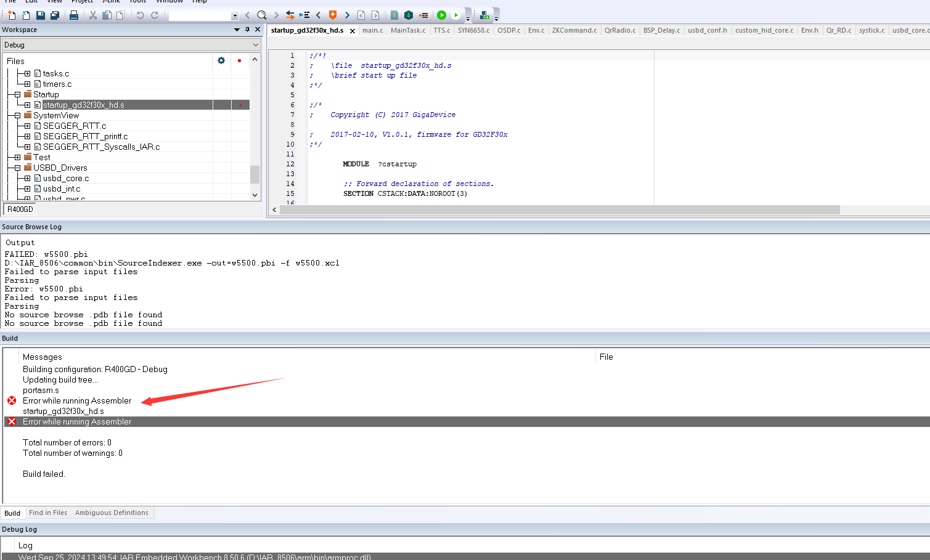Click inside the toolbar search input field
930x560 pixels.
pyautogui.click(x=200, y=16)
